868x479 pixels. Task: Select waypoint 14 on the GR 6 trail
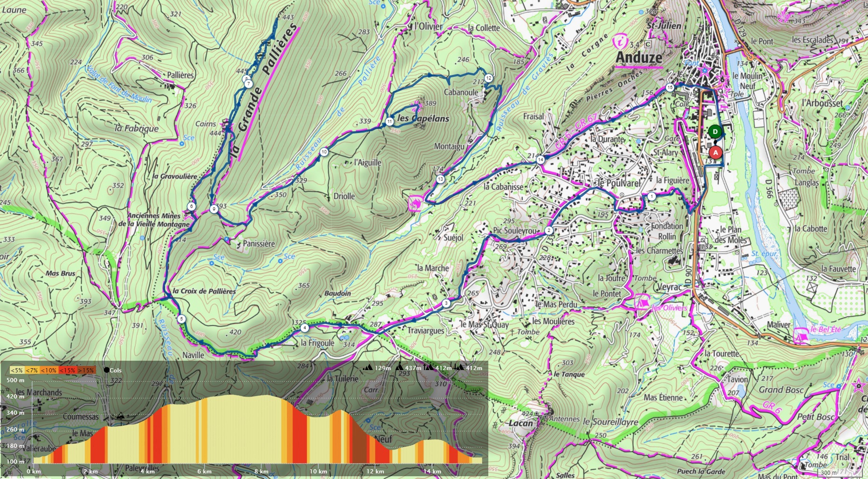click(x=540, y=160)
